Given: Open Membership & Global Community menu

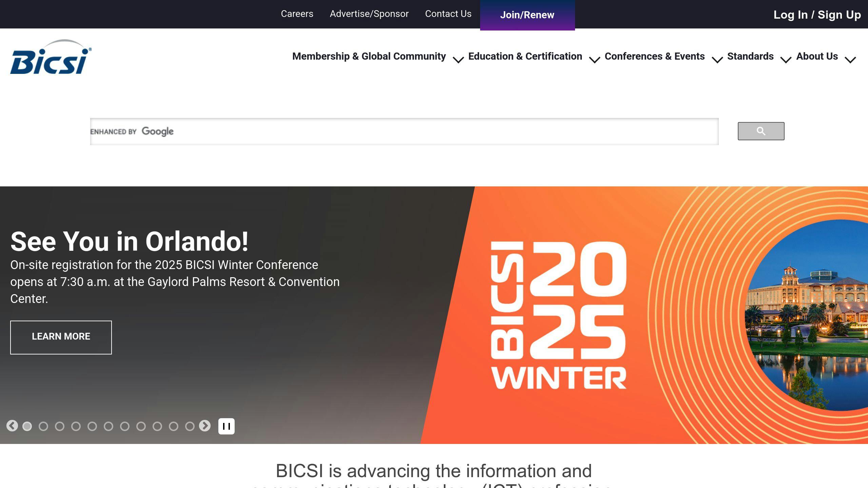Looking at the screenshot, I should coord(369,56).
